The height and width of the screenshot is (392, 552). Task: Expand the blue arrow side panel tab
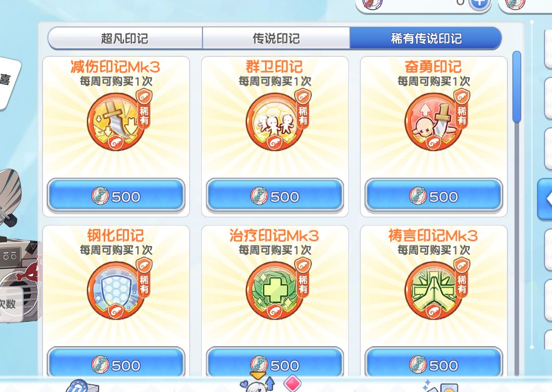pyautogui.click(x=545, y=199)
